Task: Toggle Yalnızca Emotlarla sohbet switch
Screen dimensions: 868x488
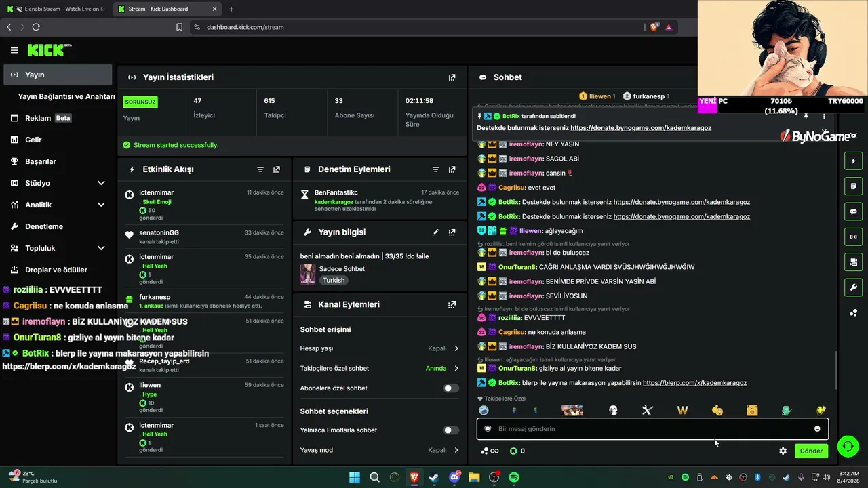Action: pos(451,430)
